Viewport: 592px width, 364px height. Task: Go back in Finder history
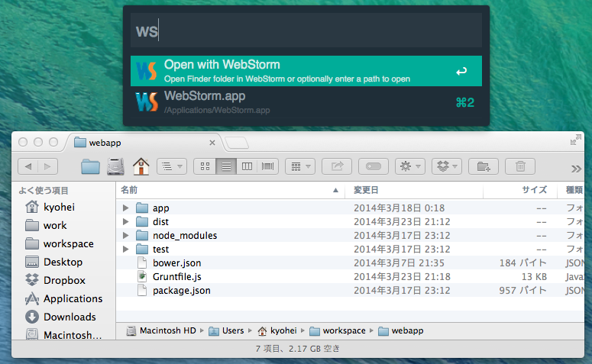pyautogui.click(x=28, y=166)
